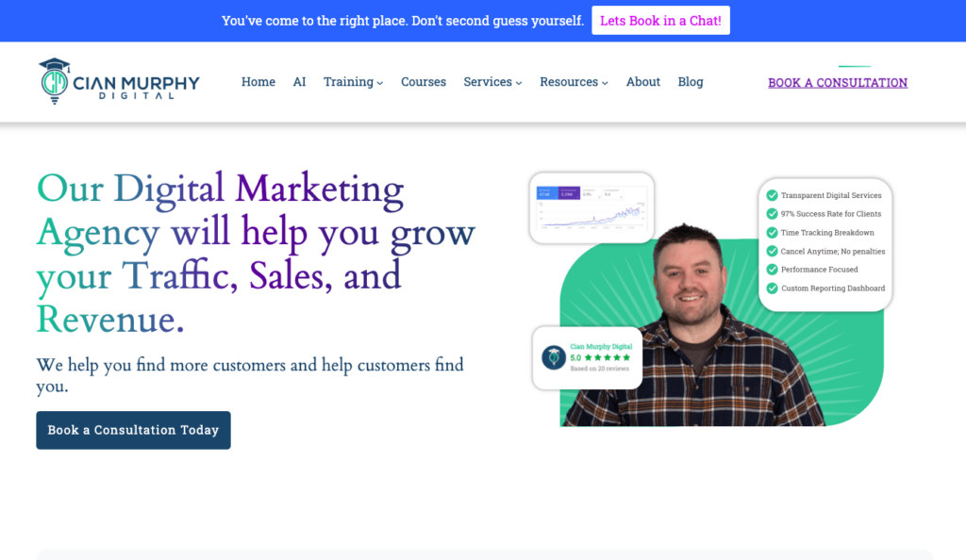Click the BOOK A CONSULTATION link
This screenshot has height=560, width=966.
tap(838, 82)
